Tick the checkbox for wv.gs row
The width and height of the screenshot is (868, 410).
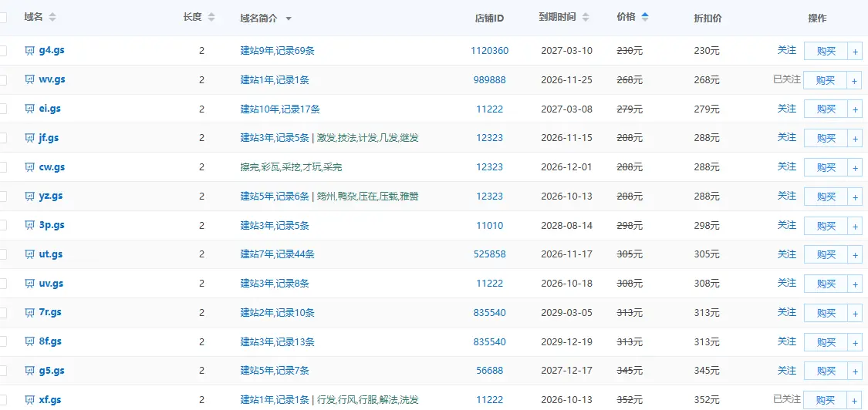click(2, 80)
